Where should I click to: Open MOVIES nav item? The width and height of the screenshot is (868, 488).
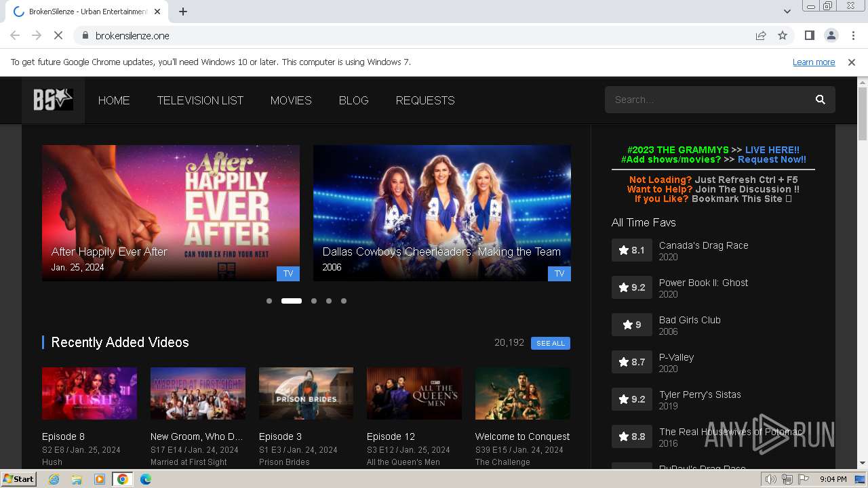[x=291, y=100]
